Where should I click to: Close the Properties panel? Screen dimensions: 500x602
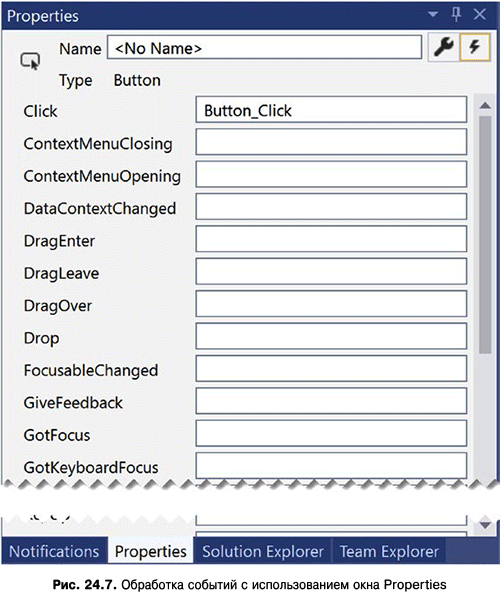click(x=480, y=15)
